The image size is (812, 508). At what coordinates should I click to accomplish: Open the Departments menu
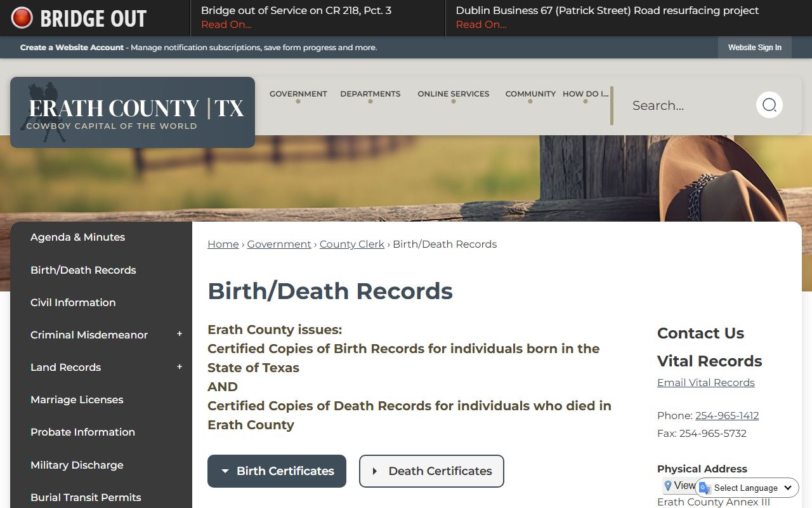tap(370, 94)
